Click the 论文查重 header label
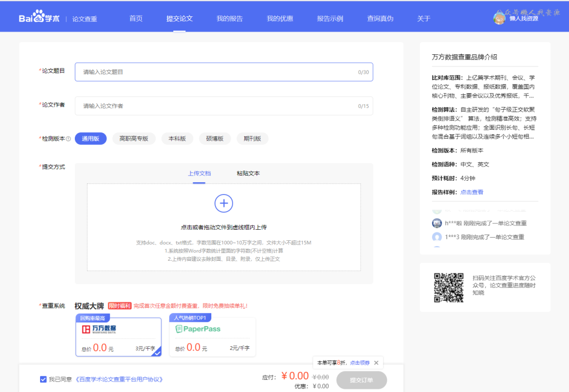The image size is (569, 392). (84, 19)
